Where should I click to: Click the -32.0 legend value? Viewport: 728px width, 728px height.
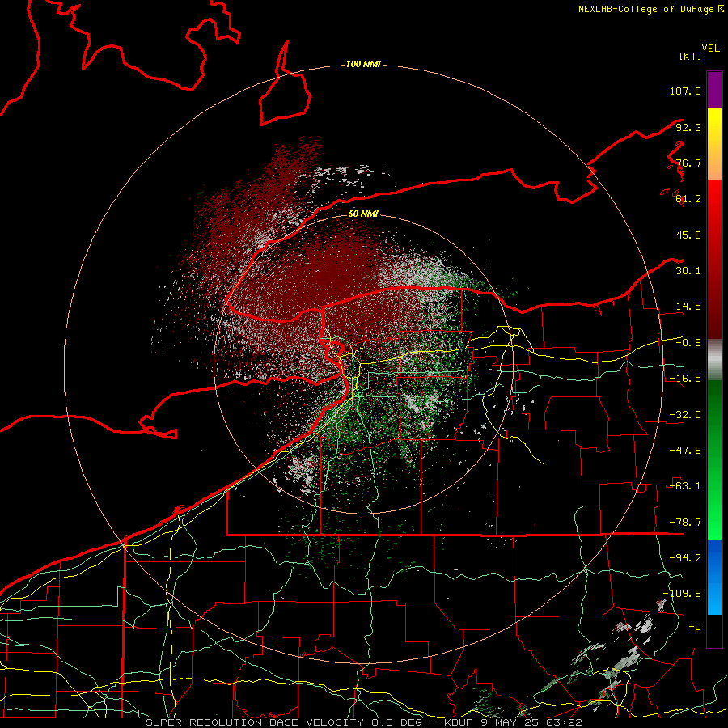pos(685,415)
